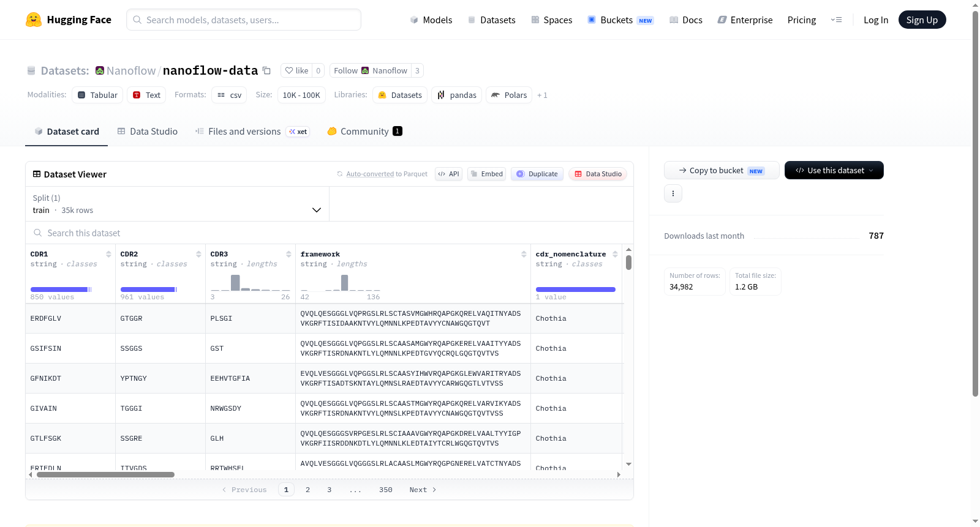This screenshot has height=527, width=980.
Task: Go to the Pricing page
Action: 802,20
